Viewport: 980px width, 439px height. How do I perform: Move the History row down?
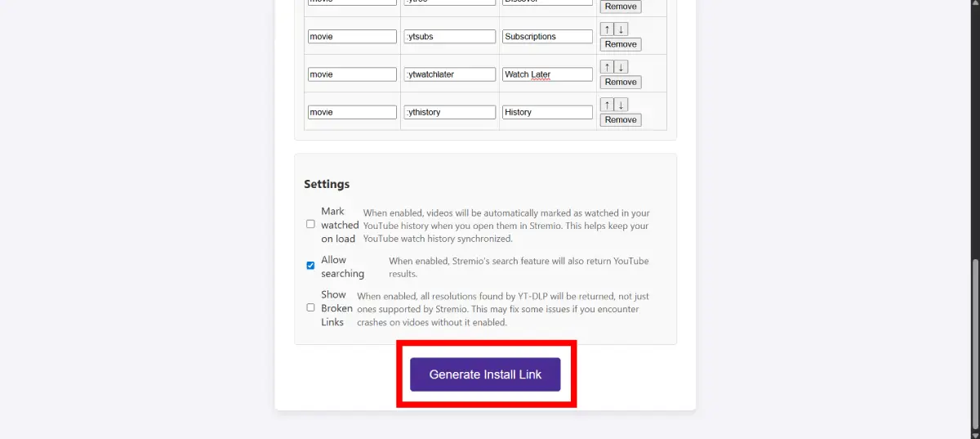click(621, 105)
